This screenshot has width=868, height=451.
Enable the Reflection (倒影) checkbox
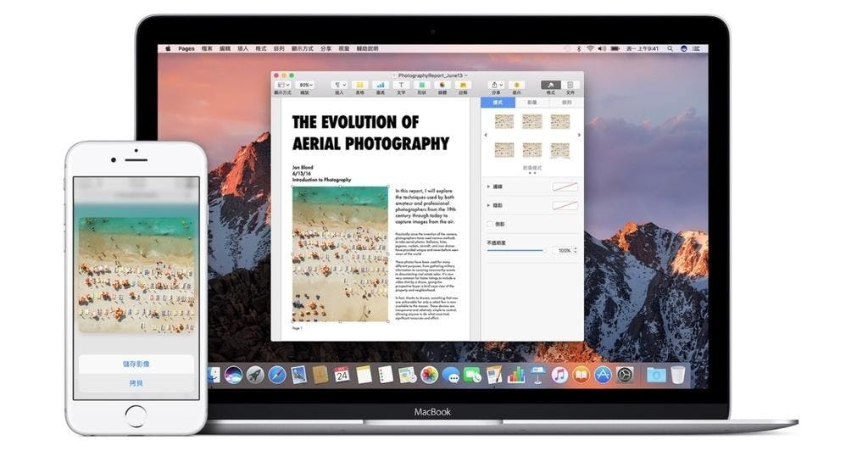pos(489,224)
